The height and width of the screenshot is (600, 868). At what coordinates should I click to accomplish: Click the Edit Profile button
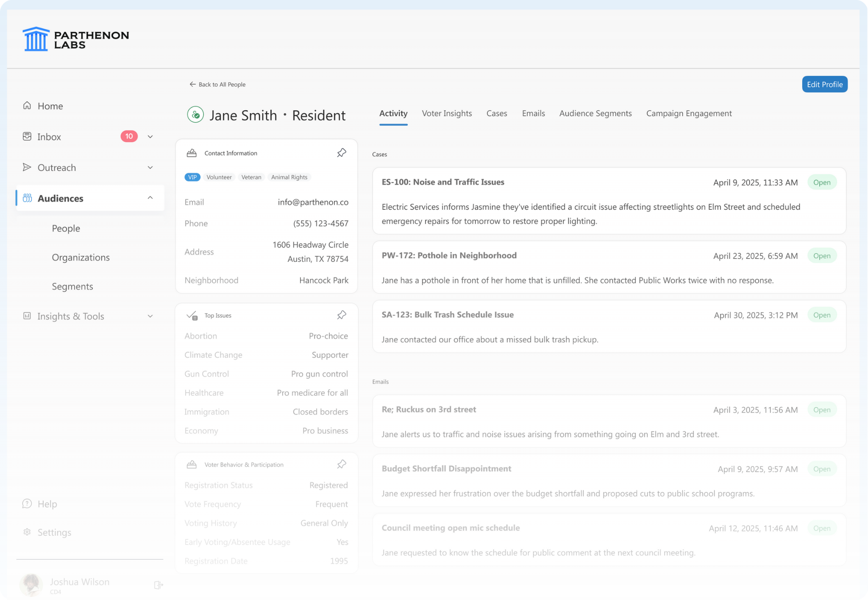point(824,84)
